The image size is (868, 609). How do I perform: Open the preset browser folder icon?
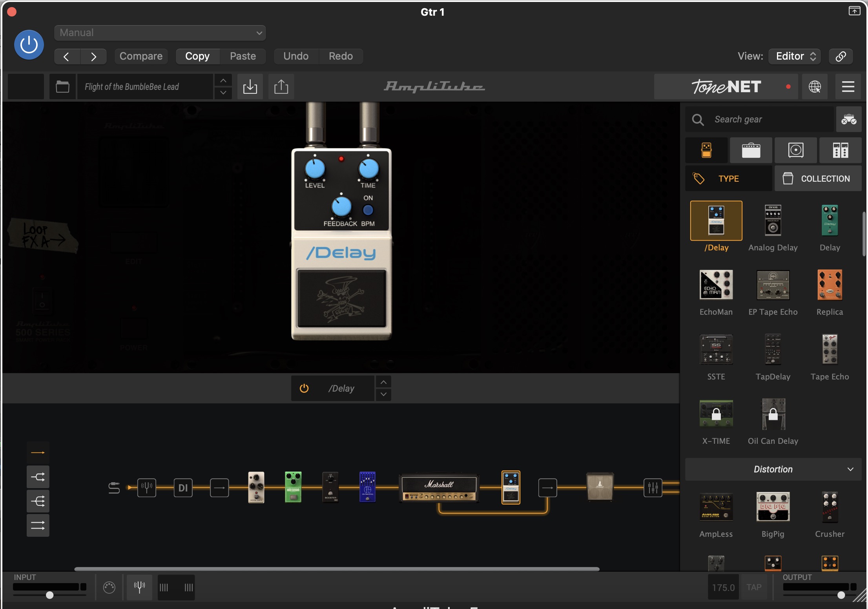pyautogui.click(x=62, y=86)
